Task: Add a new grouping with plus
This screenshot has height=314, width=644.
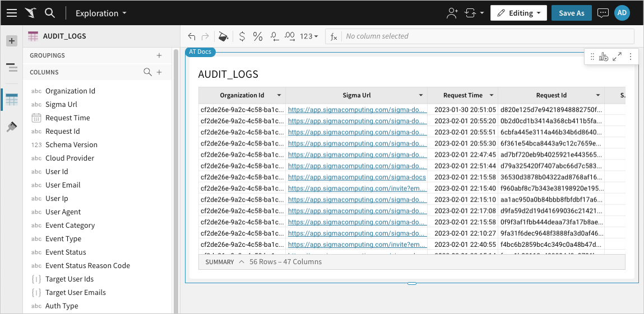Action: [159, 55]
